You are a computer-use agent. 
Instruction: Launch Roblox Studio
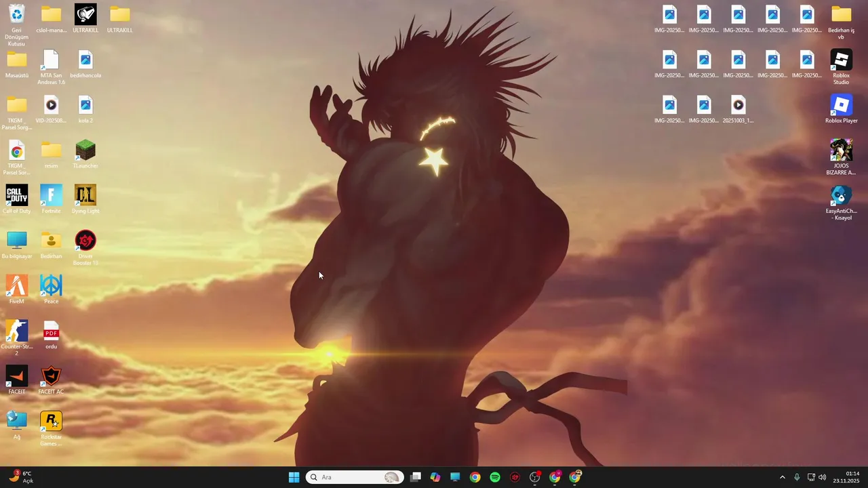pos(841,67)
